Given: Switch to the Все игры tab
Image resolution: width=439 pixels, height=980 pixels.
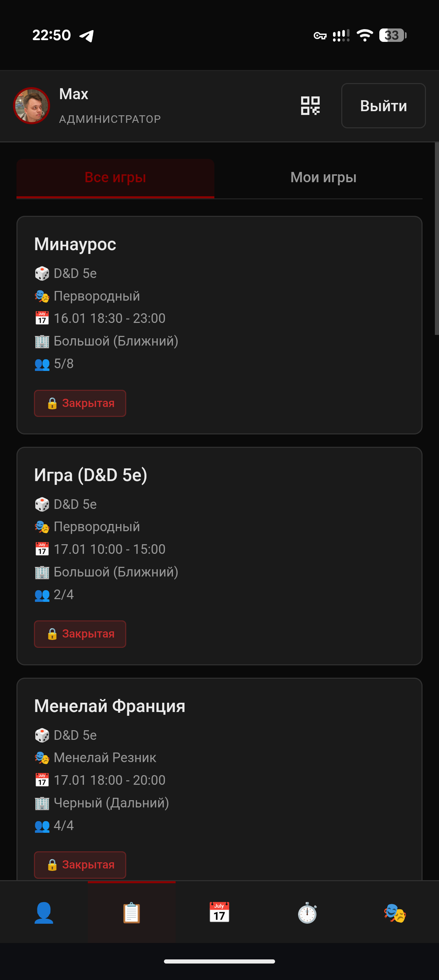Looking at the screenshot, I should (x=115, y=178).
